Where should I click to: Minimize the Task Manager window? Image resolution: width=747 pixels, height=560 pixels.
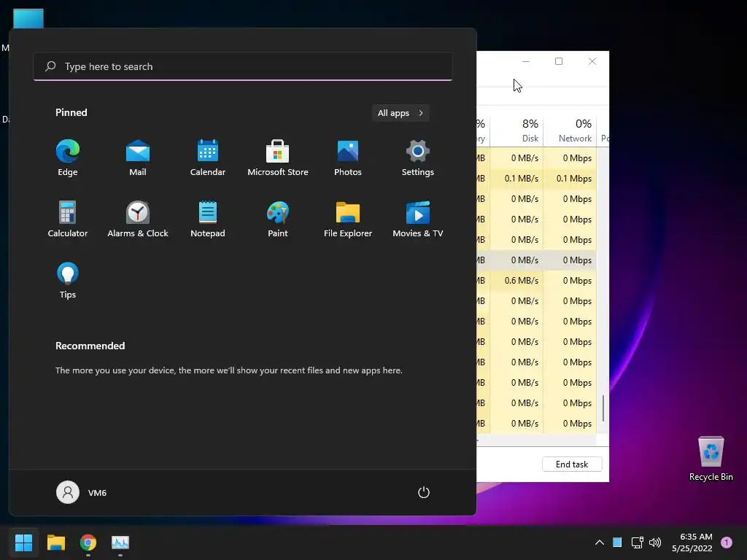point(526,61)
